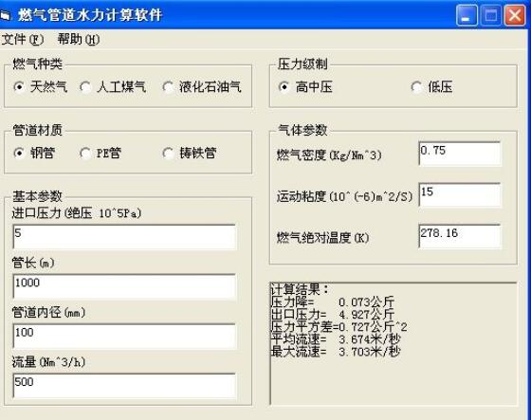The image size is (531, 420).
Task: Select the 流量(Nm^3/h) input box
Action: [124, 386]
